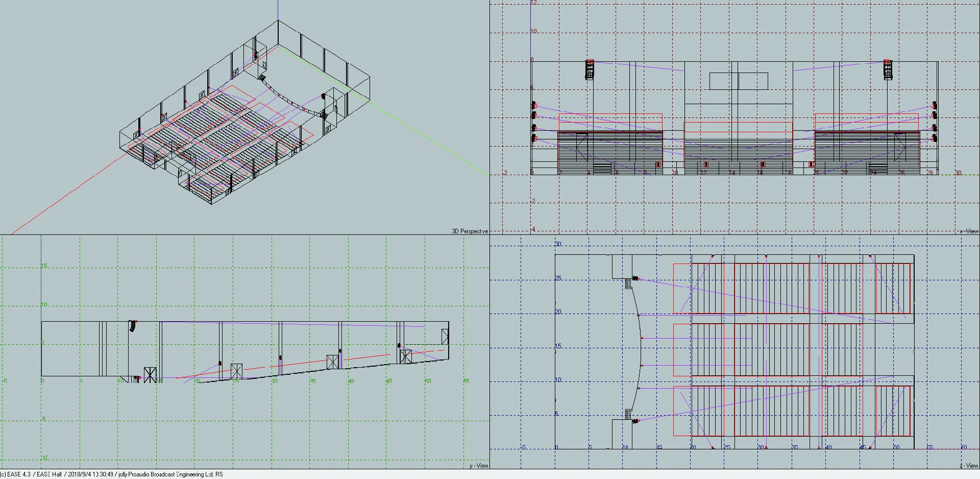Select leftmost front-fill speaker marker in x-View
Screen dimensions: 980x479
(x=658, y=164)
